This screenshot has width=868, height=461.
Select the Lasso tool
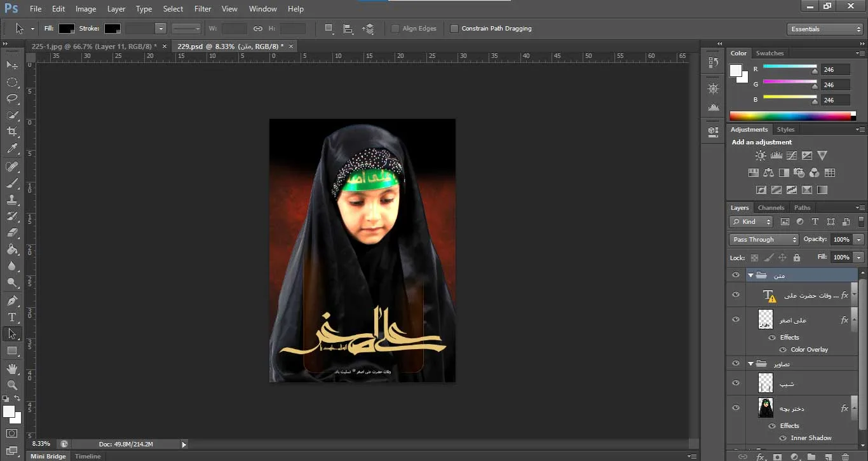coord(12,98)
